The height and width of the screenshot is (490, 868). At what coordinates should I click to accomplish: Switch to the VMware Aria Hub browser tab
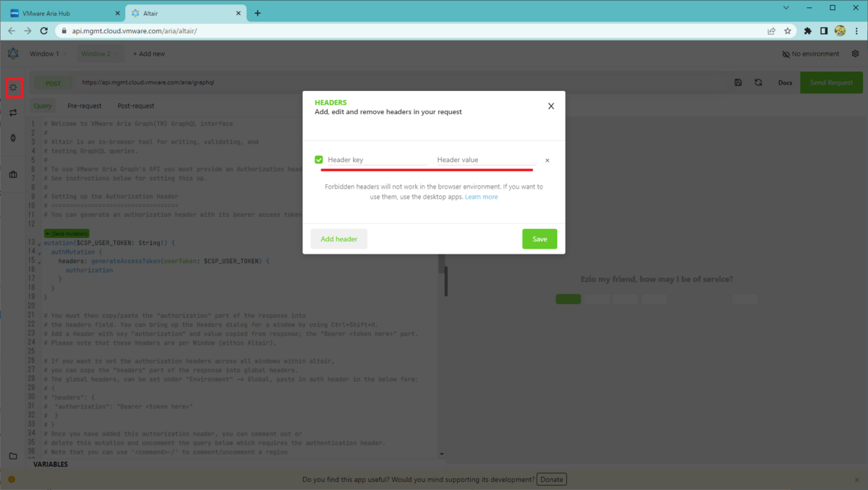tap(63, 13)
